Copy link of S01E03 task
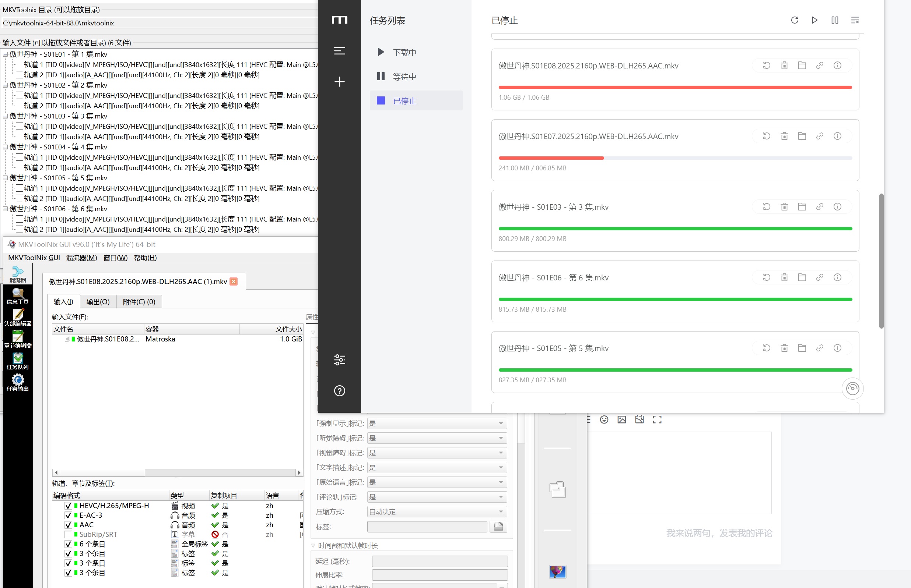The width and height of the screenshot is (911, 588). 819,206
